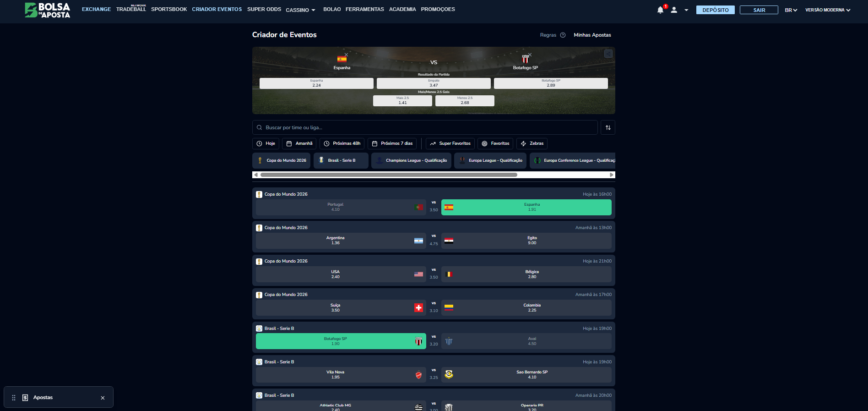The width and height of the screenshot is (868, 411).
Task: Click the Vila Nova club crest
Action: [x=418, y=375]
